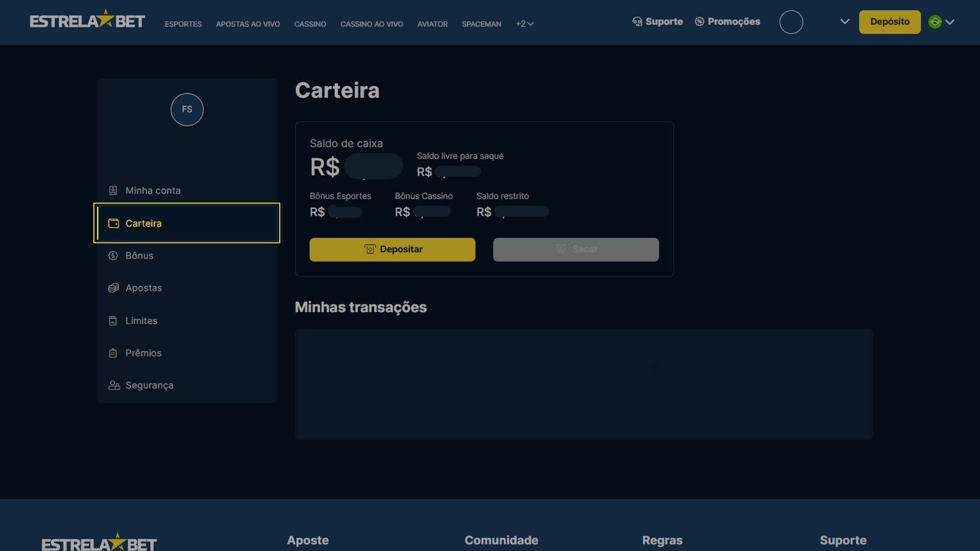
Task: Go to Apostas ao Vivo
Action: point(248,24)
